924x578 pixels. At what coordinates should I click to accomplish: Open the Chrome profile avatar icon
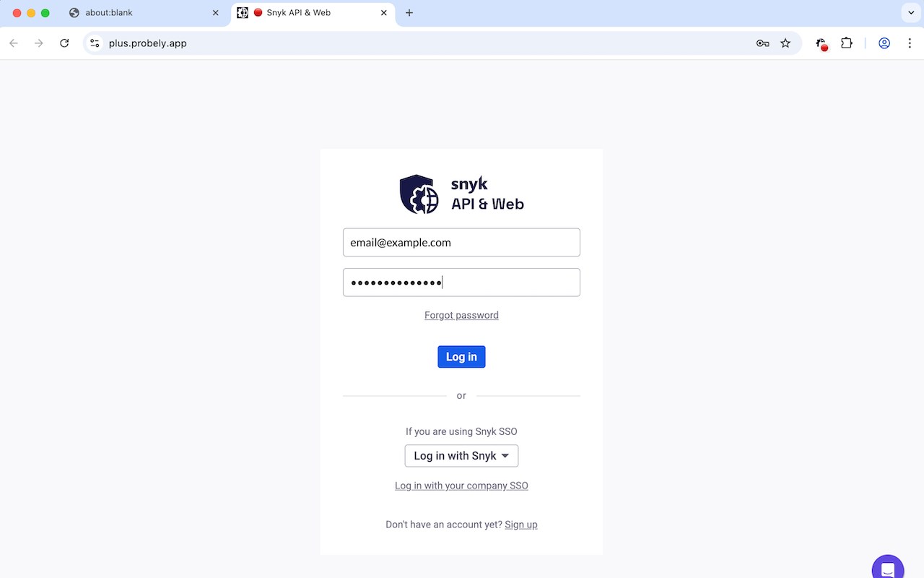[884, 43]
